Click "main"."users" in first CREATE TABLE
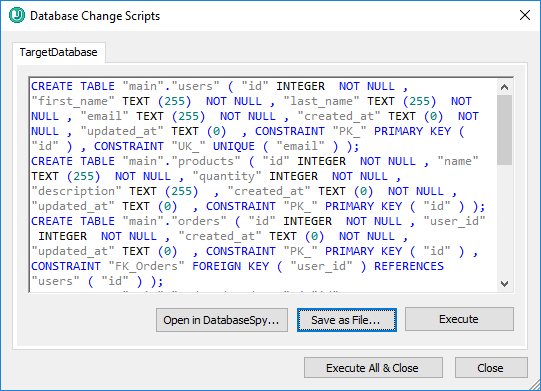This screenshot has width=541, height=391. pyautogui.click(x=171, y=86)
